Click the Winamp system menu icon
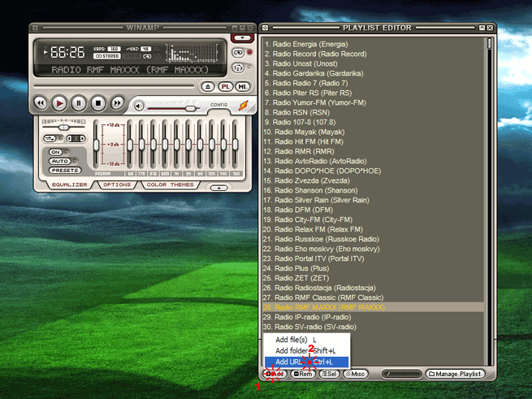This screenshot has width=532, height=399. [35, 28]
